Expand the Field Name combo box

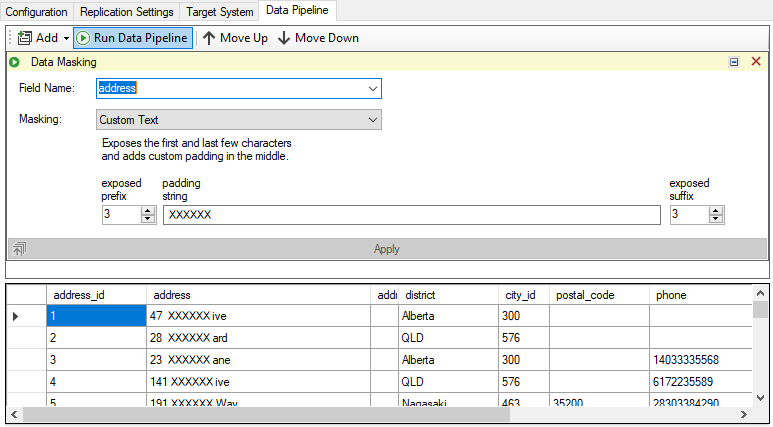tap(373, 89)
